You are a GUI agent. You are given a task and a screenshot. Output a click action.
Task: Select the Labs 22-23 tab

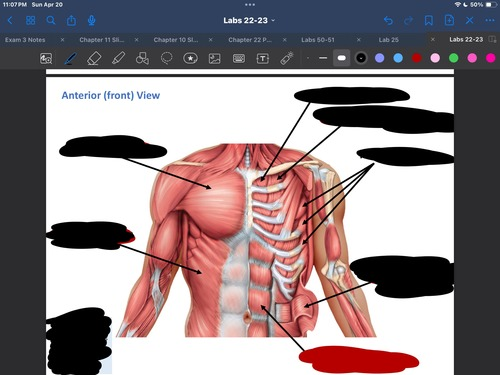(466, 39)
